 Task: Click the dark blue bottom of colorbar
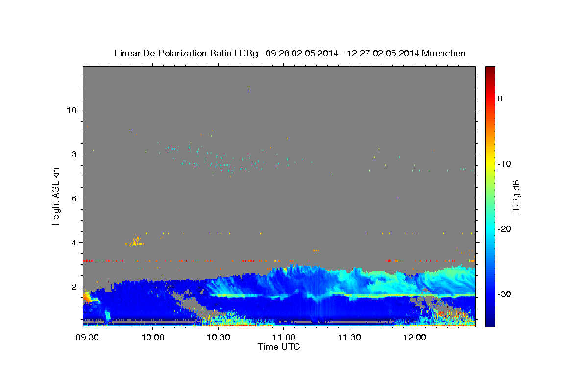(490, 321)
